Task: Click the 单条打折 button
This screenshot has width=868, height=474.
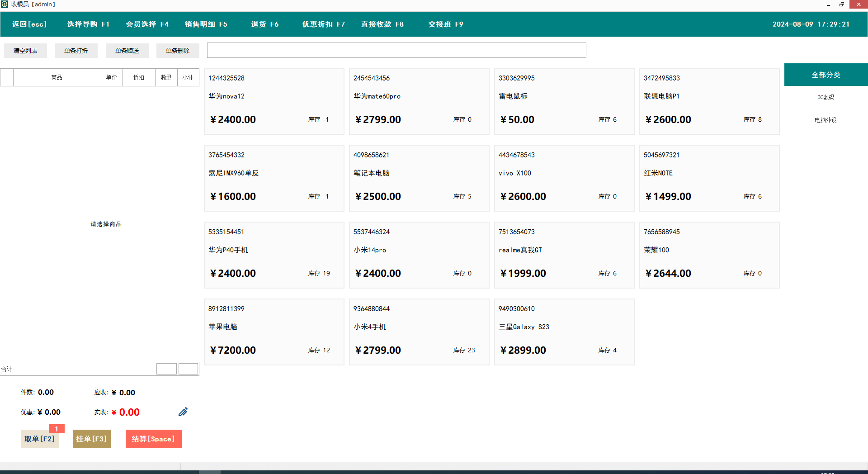Action: click(x=76, y=51)
